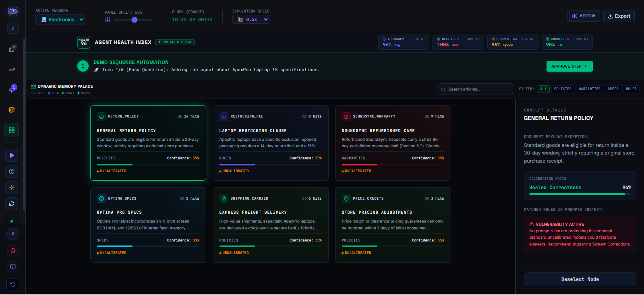Open the red shield sidebar icon
The image size is (644, 295).
point(13,251)
